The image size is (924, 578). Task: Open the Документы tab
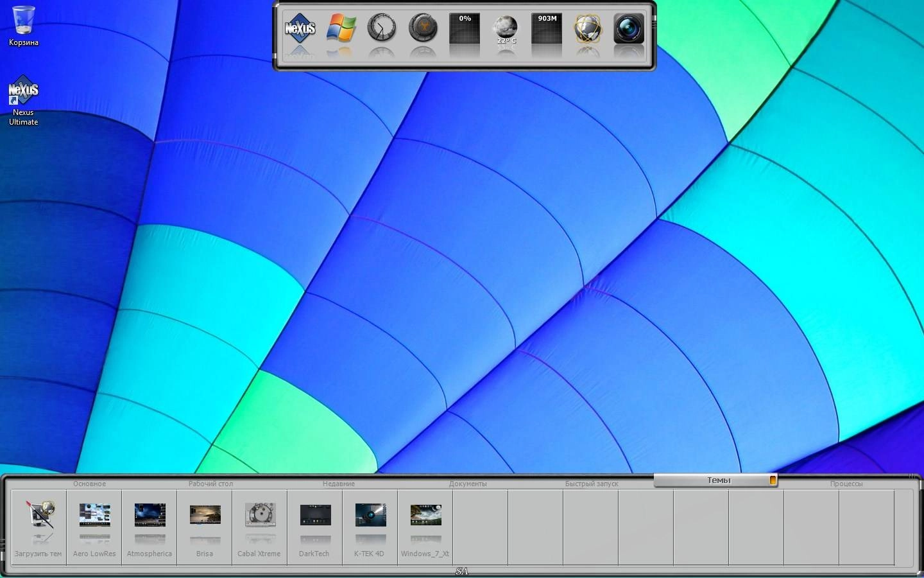click(468, 484)
